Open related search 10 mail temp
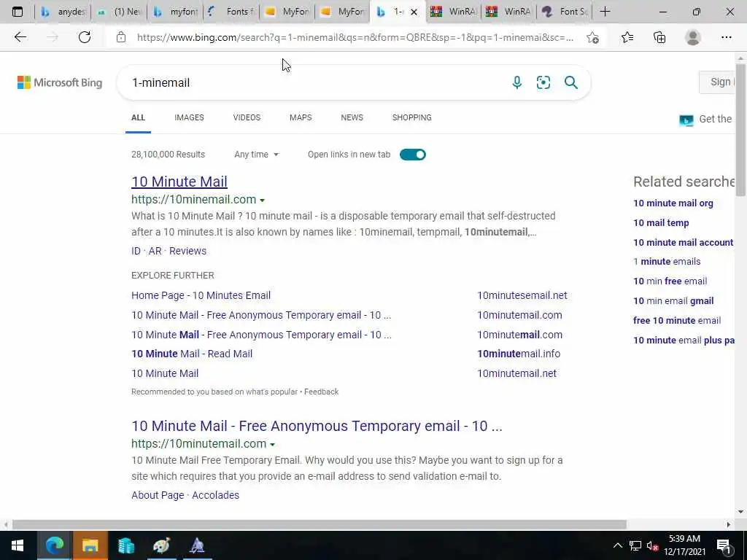The image size is (747, 560). click(661, 223)
